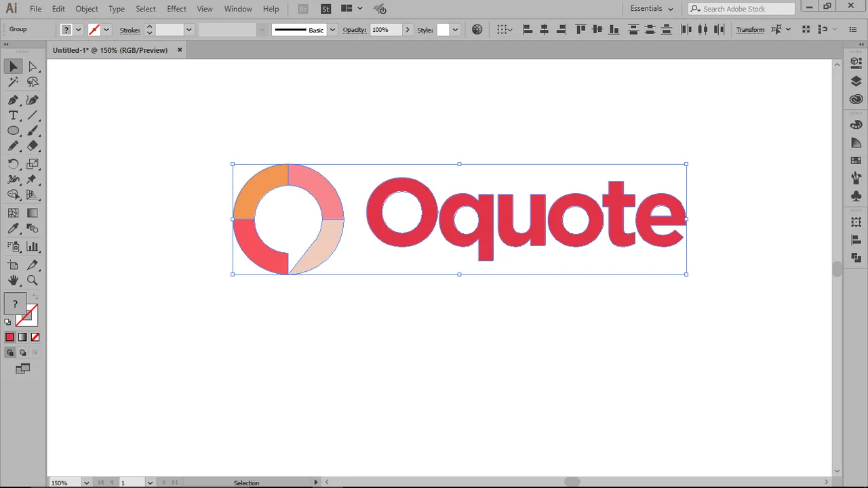Image resolution: width=868 pixels, height=488 pixels.
Task: Select the Eraser tool
Action: (33, 146)
